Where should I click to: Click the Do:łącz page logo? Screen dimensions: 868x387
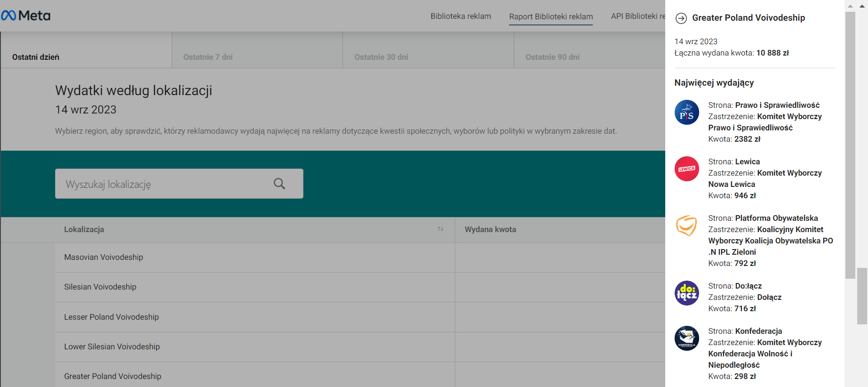686,293
